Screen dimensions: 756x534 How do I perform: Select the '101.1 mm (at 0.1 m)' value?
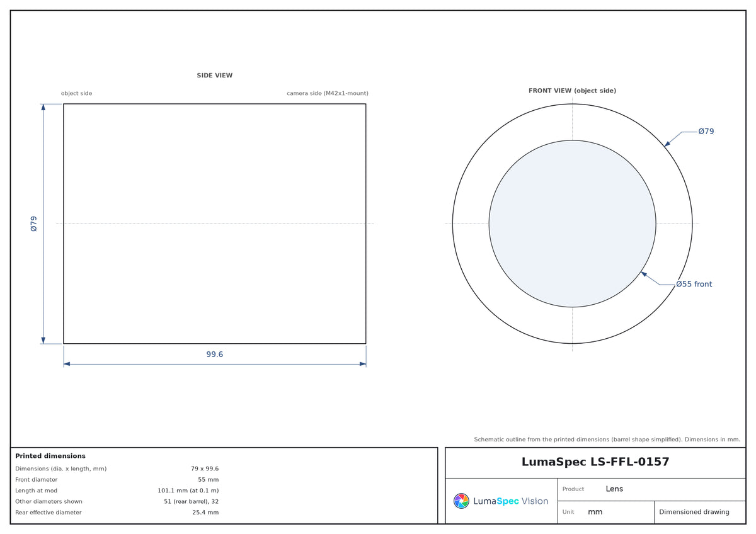188,491
